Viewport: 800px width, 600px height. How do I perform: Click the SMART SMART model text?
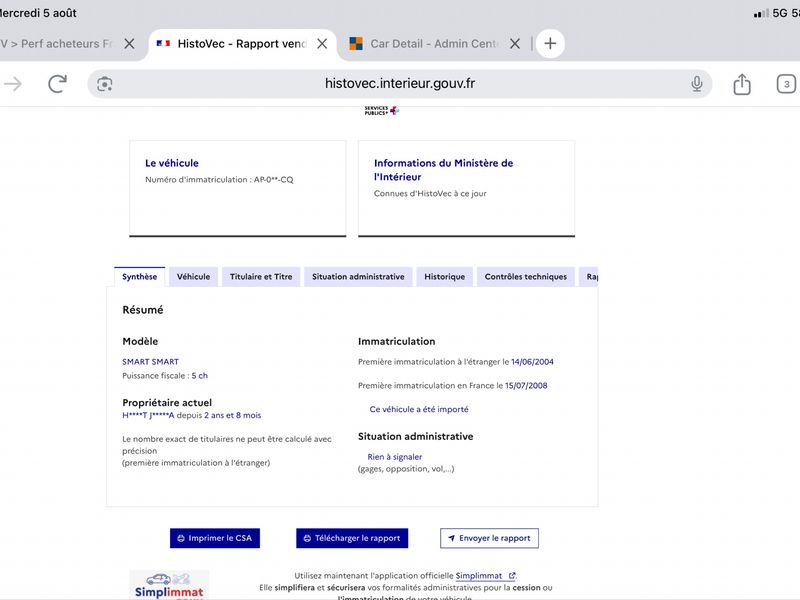(x=151, y=362)
